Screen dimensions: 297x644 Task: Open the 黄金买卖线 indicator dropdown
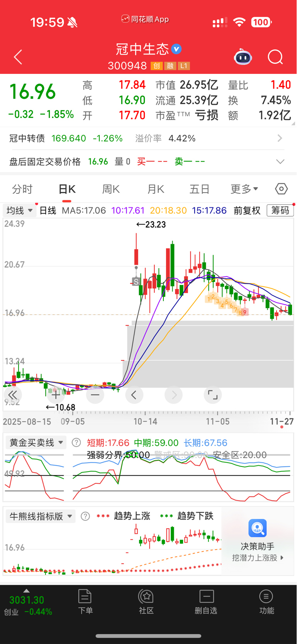[x=36, y=442]
